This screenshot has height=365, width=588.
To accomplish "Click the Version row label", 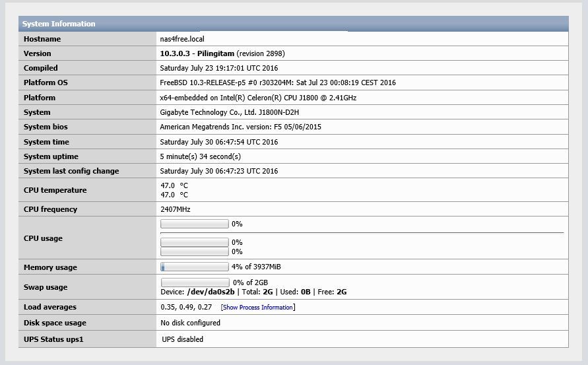I will click(x=37, y=53).
